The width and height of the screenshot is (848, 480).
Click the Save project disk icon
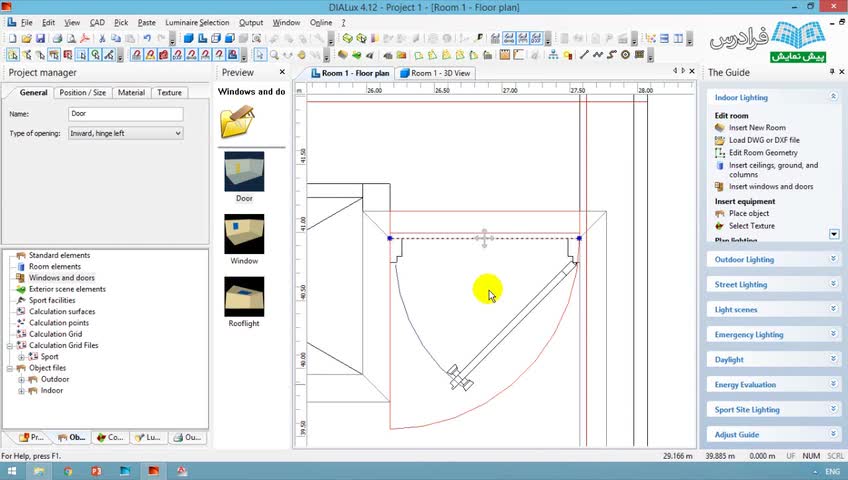tap(41, 38)
